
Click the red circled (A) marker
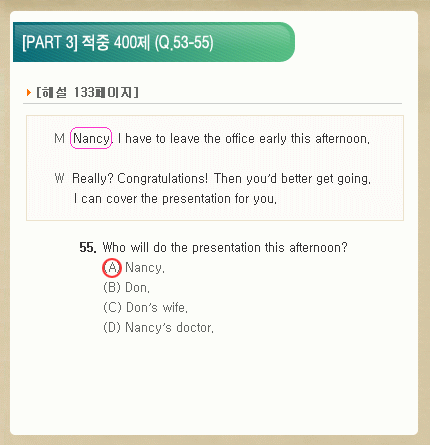[112, 268]
